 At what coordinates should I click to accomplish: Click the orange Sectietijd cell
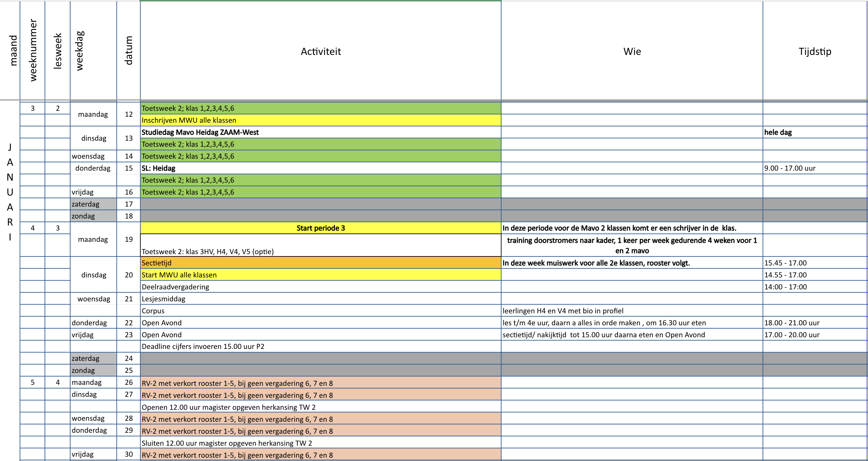tap(321, 263)
